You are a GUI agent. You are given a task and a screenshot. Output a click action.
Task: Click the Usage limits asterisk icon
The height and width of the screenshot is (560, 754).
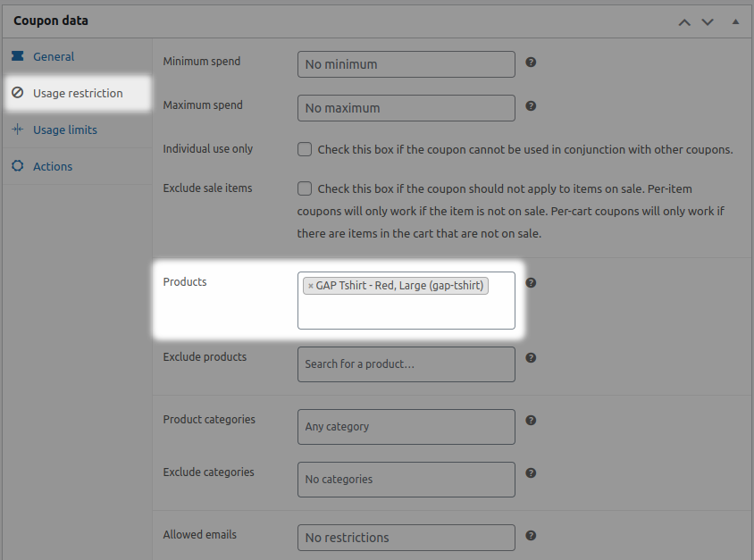point(18,130)
